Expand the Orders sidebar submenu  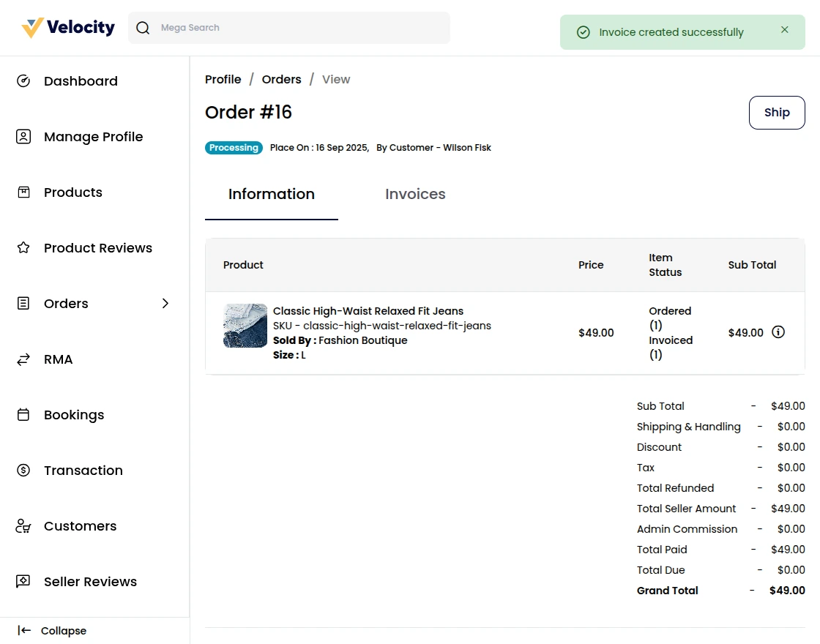click(x=165, y=303)
